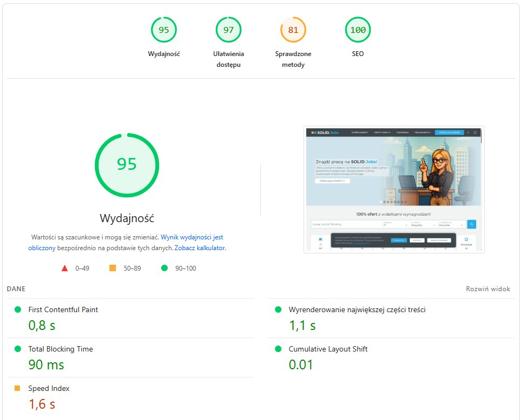Click the green dot beside First Contentful Paint
Image resolution: width=523 pixels, height=420 pixels.
[x=18, y=309]
